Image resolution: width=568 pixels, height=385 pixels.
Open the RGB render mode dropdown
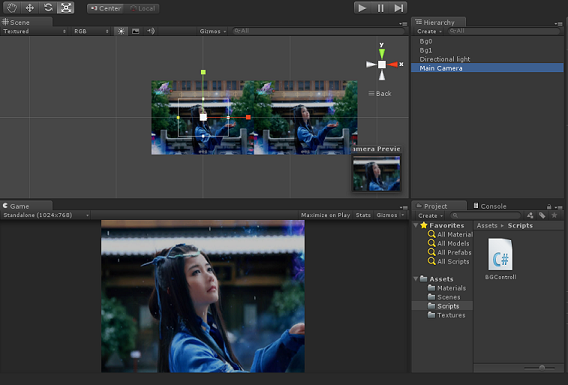(x=91, y=31)
